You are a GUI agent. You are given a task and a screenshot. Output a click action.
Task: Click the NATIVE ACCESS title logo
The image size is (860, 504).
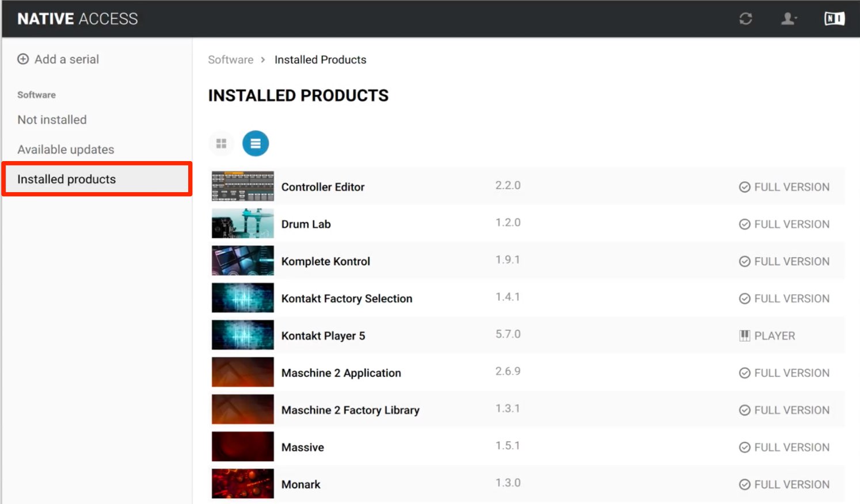(x=78, y=19)
